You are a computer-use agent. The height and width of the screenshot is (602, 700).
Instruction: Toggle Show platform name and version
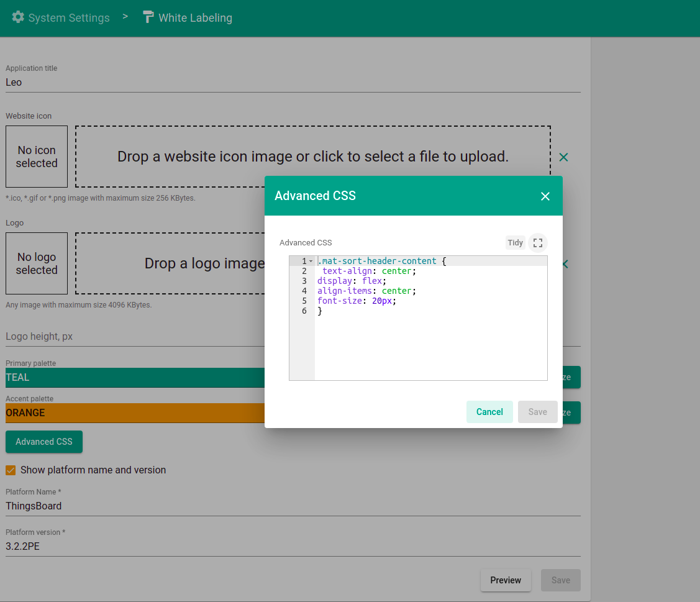pyautogui.click(x=11, y=470)
